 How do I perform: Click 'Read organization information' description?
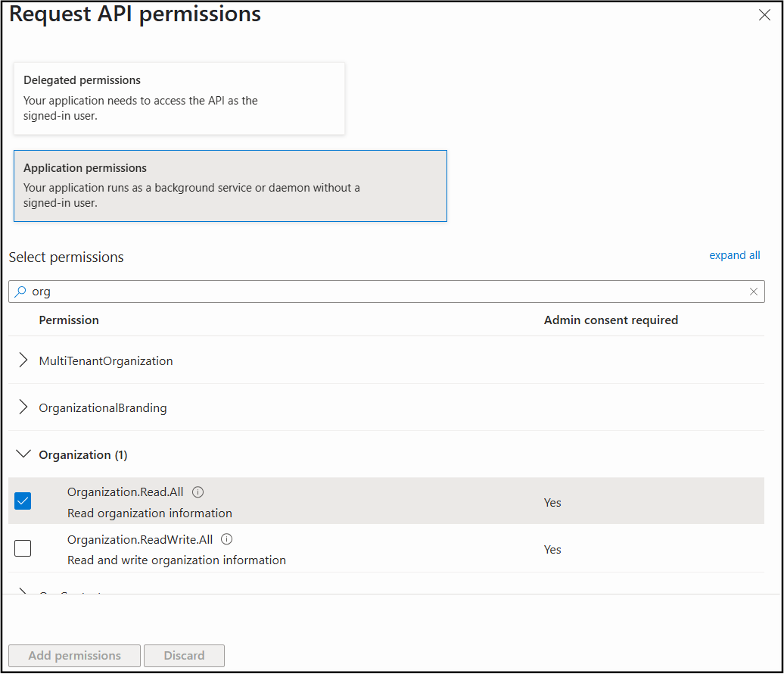tap(150, 513)
